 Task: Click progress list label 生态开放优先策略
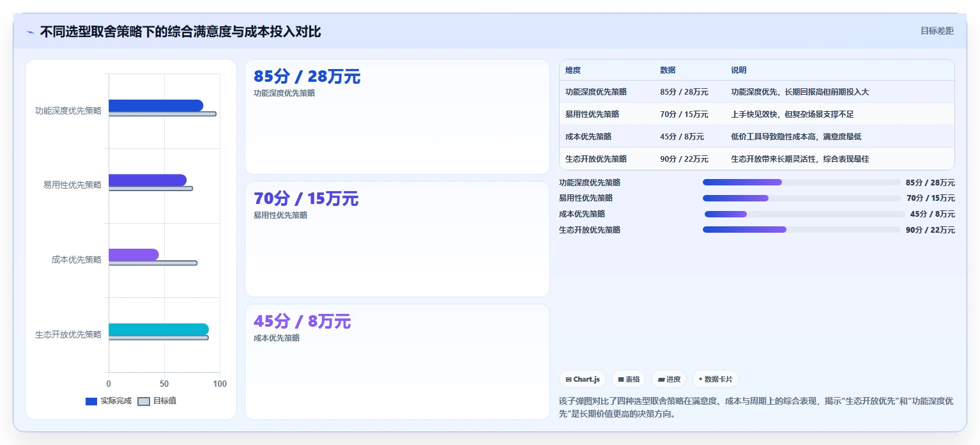[x=590, y=230]
